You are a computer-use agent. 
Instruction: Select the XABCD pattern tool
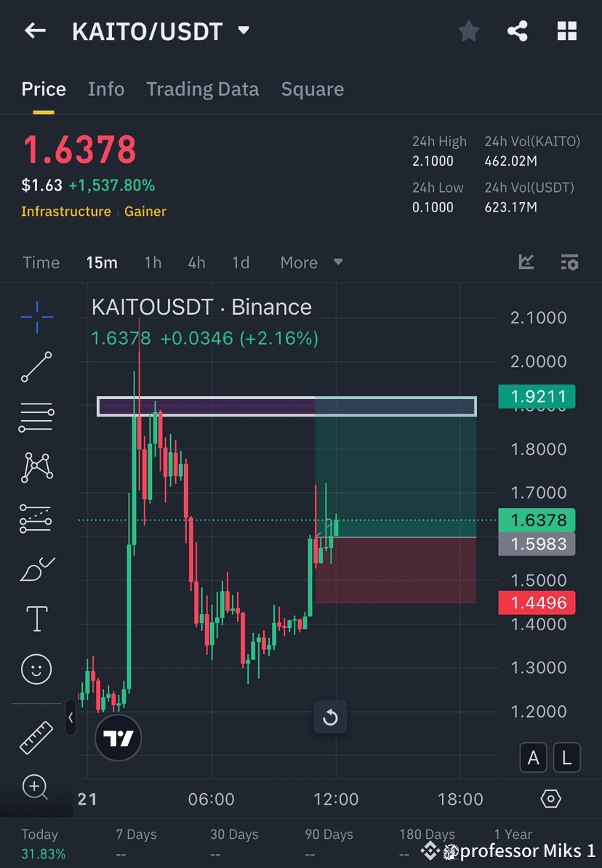[x=36, y=467]
